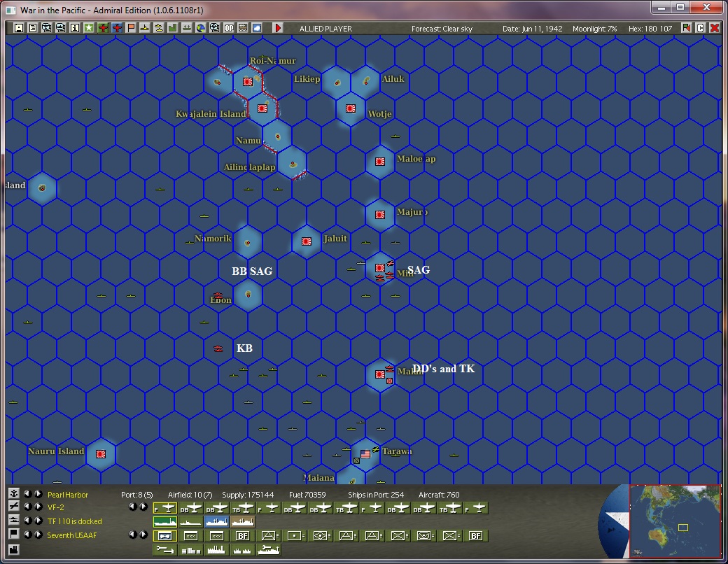Viewport: 728px width, 564px height.
Task: Select previous land unit before Seventh USAAF
Action: (x=28, y=535)
